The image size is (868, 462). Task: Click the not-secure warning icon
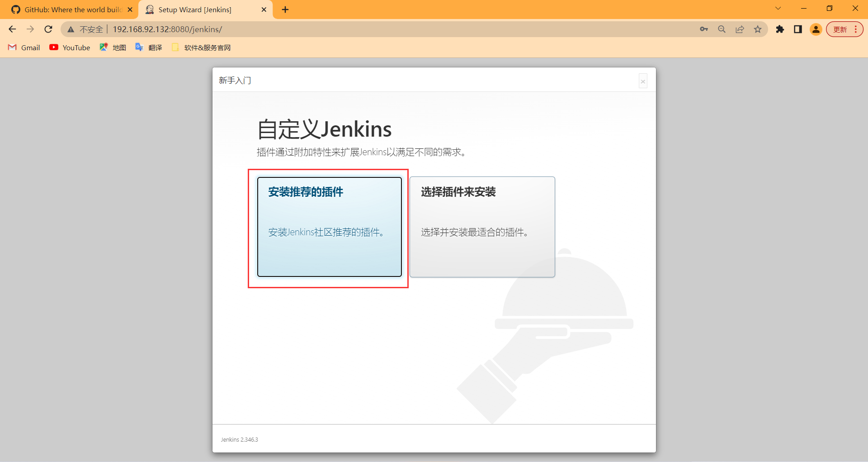pyautogui.click(x=71, y=29)
